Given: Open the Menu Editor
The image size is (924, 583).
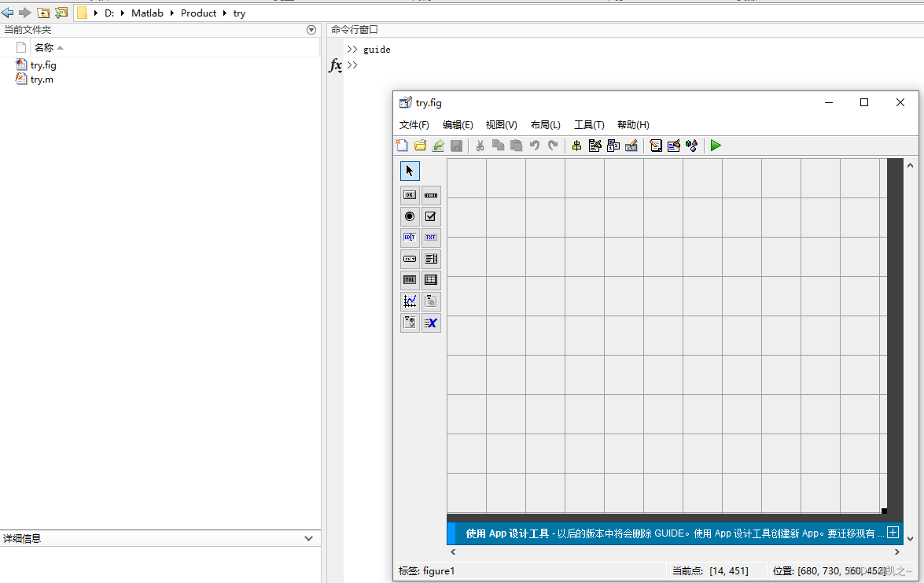Looking at the screenshot, I should pos(595,146).
